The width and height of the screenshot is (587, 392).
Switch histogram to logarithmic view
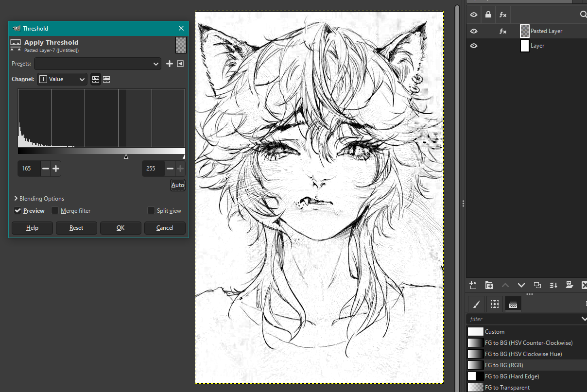(x=106, y=79)
